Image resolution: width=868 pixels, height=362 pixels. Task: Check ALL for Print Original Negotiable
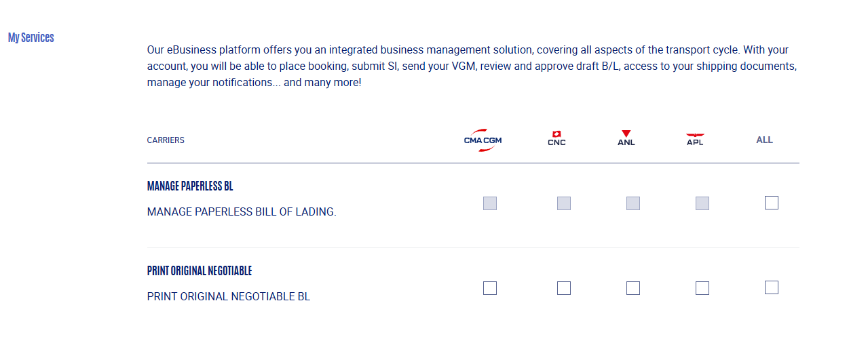pos(772,287)
